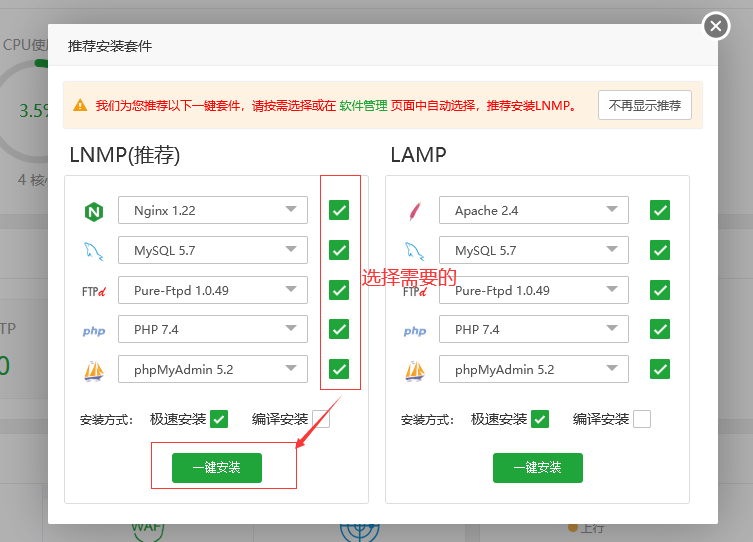Click the MySQL dolphin icon in LNMP

[94, 251]
